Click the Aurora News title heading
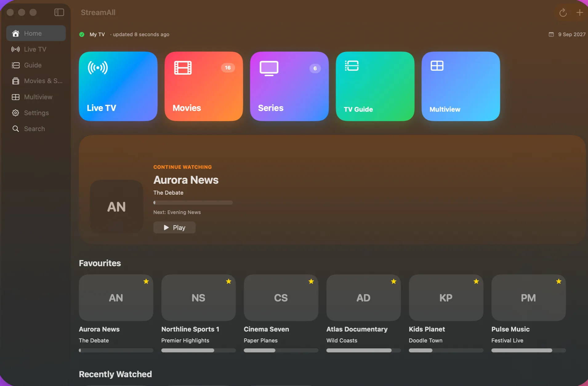Screen dimensions: 588x386 pyautogui.click(x=186, y=180)
